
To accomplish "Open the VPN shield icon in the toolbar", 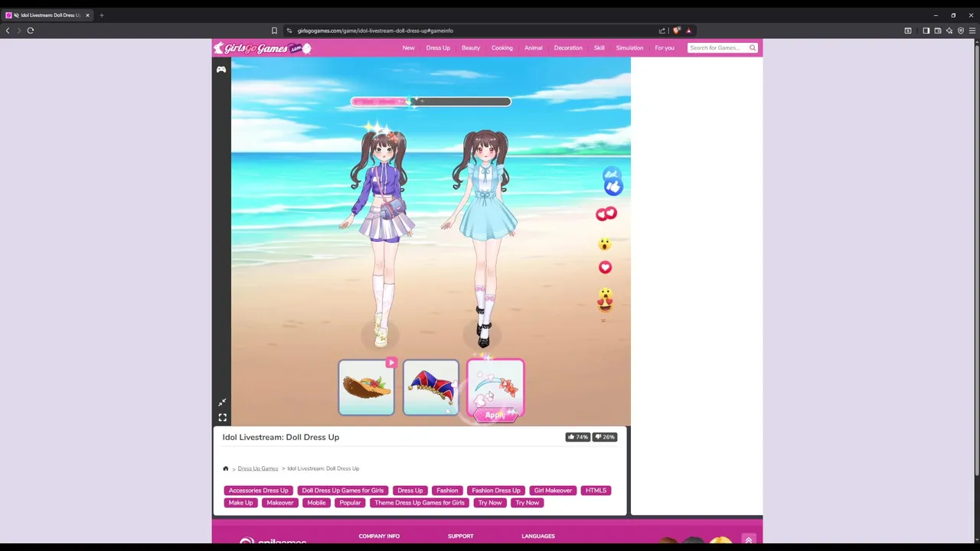I will pyautogui.click(x=961, y=31).
